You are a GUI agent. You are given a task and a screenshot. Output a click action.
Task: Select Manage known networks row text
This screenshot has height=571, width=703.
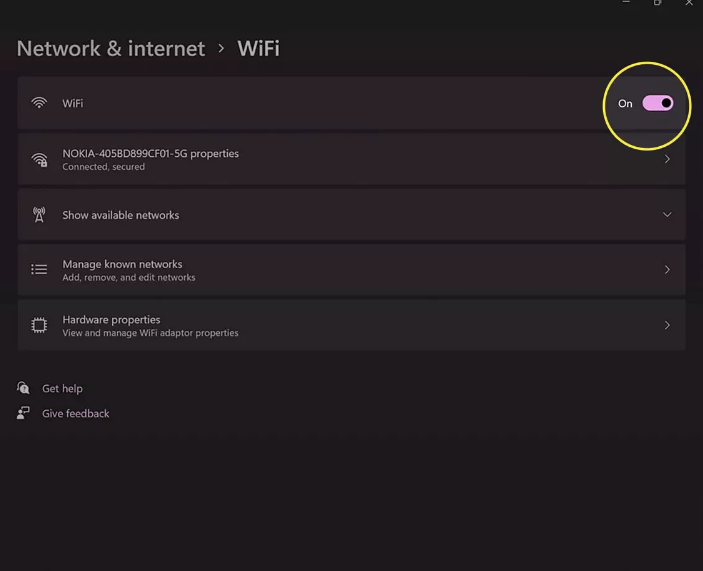click(122, 264)
